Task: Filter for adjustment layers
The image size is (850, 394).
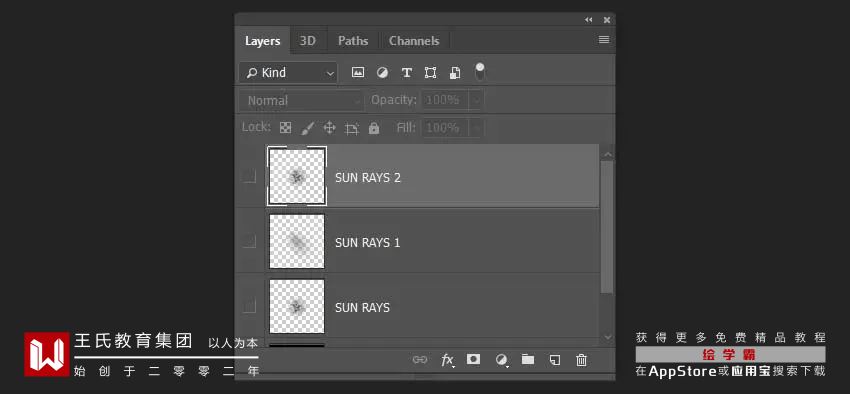Action: pos(383,73)
